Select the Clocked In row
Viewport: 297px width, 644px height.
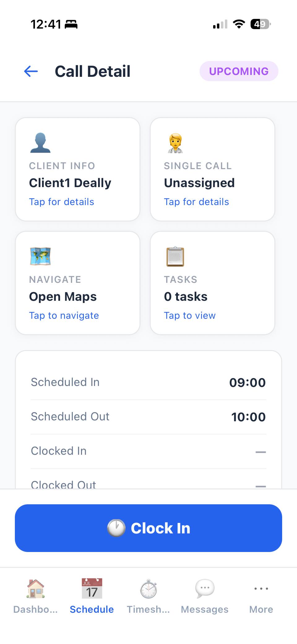coord(148,451)
